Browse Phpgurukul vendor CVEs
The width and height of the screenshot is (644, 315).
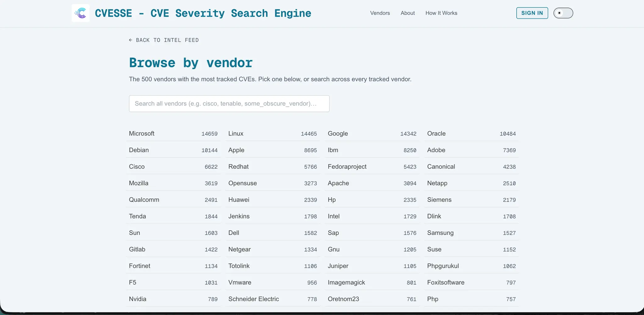(471, 266)
